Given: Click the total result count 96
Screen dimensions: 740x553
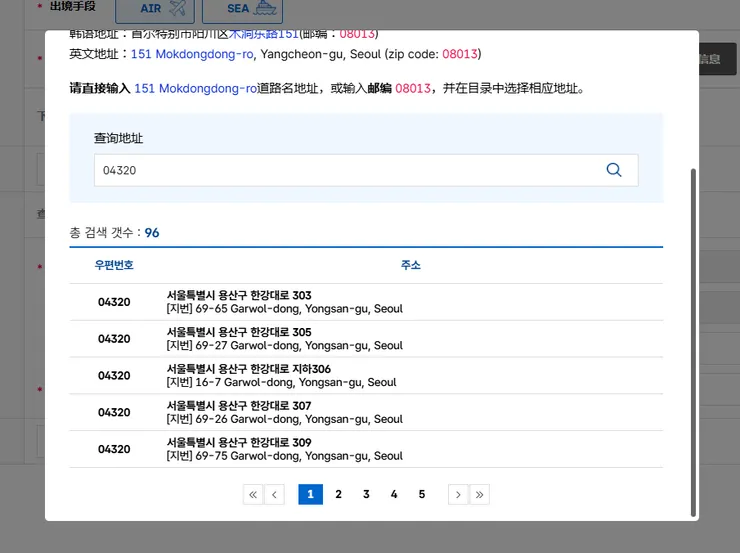Looking at the screenshot, I should tap(152, 233).
